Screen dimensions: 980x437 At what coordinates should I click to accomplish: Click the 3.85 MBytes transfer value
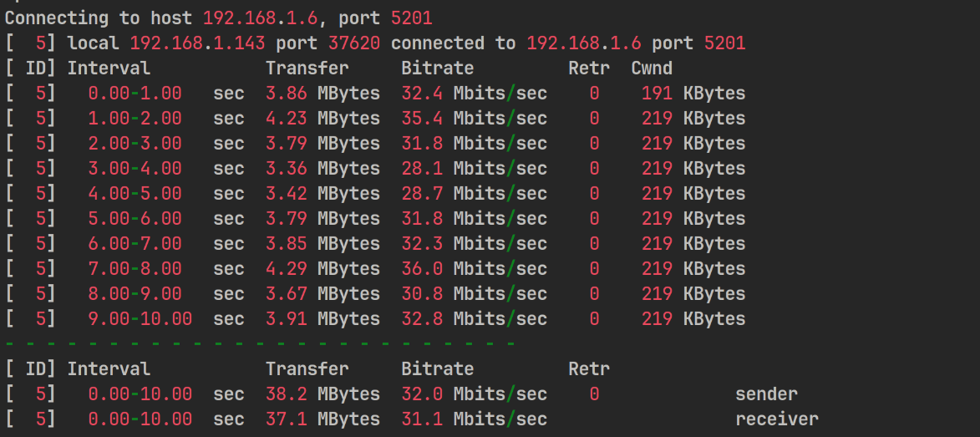point(322,243)
